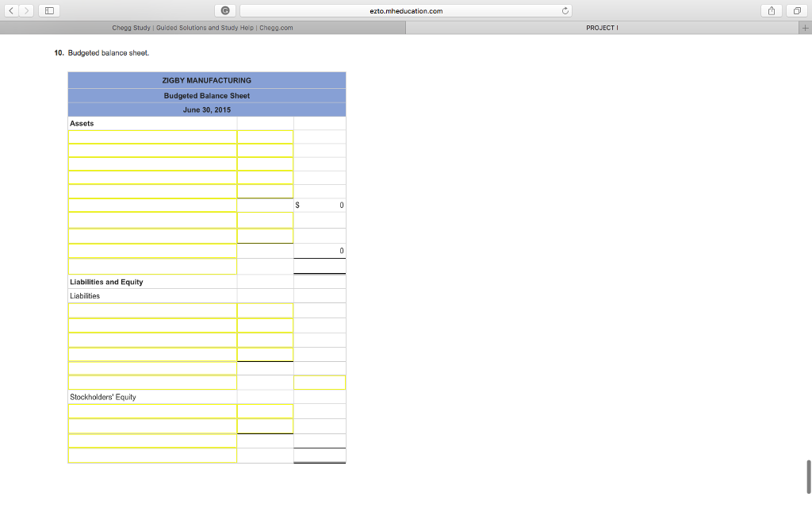Show the Safari sidebar
Screen dimensions: 812x508
49,10
